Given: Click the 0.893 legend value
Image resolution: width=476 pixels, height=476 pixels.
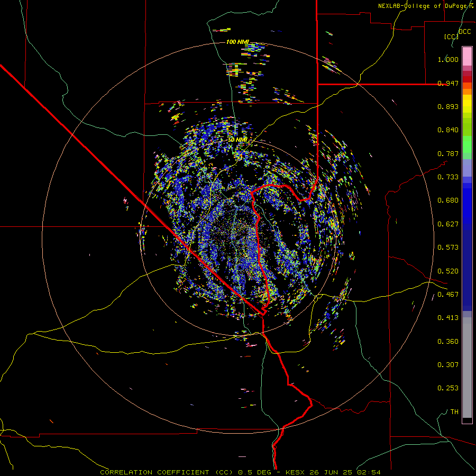Looking at the screenshot, I should click(x=448, y=106).
